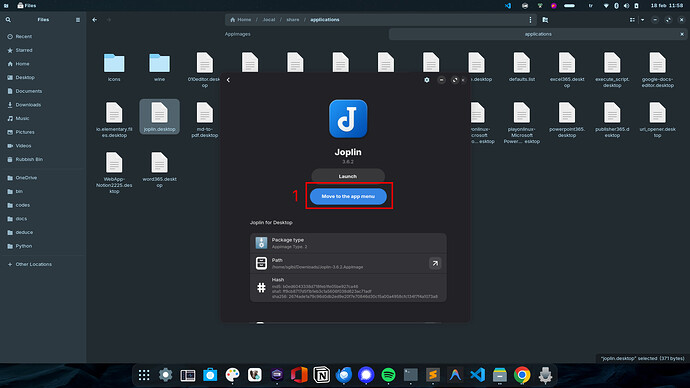
Task: Open the clock and calendar menu
Action: [x=667, y=6]
